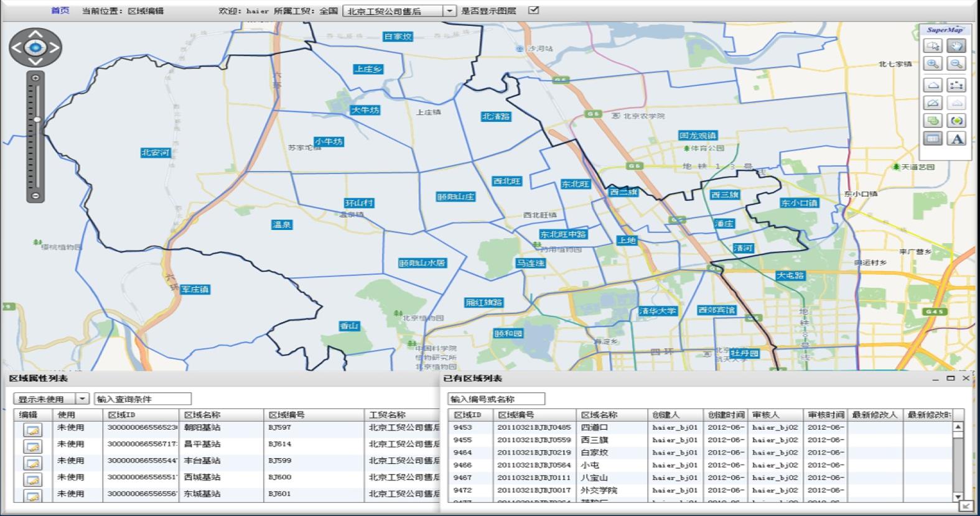Open the 首页 home link
This screenshot has width=980, height=516.
point(60,11)
